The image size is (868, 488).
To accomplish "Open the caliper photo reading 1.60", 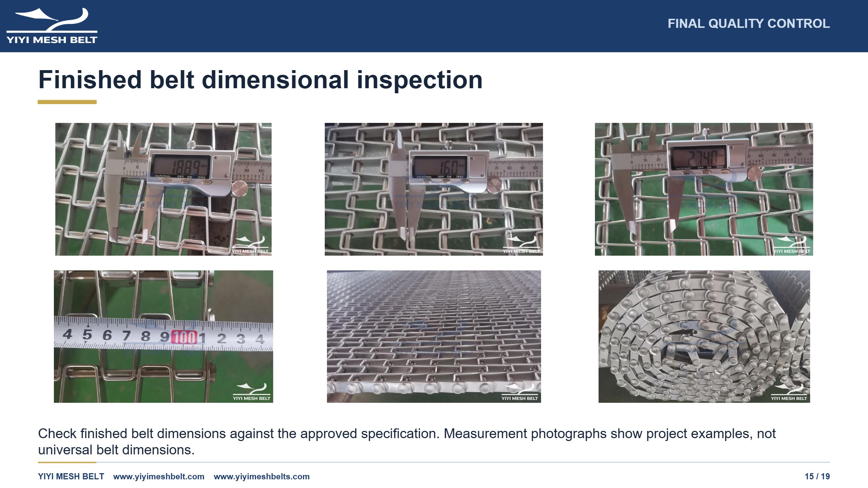I will [434, 189].
